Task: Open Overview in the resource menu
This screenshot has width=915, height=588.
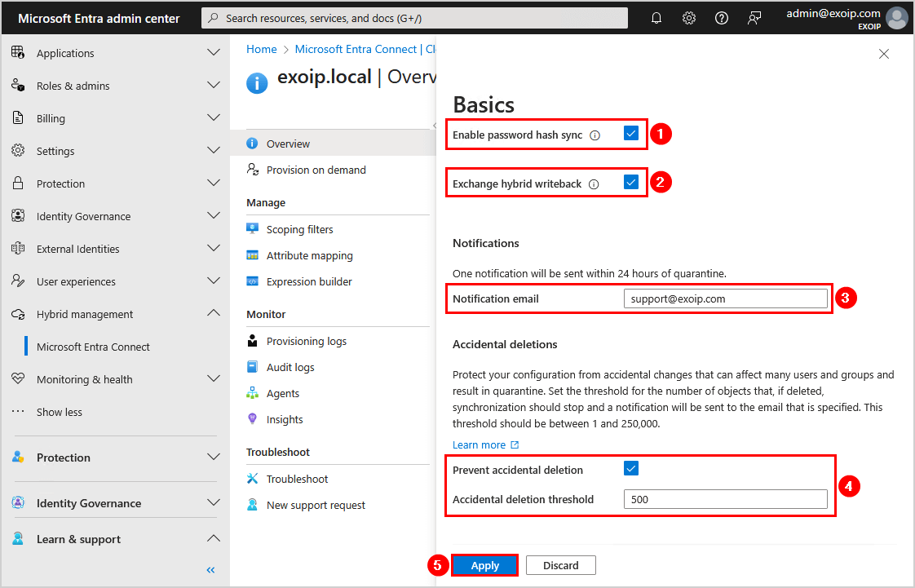Action: click(x=334, y=144)
